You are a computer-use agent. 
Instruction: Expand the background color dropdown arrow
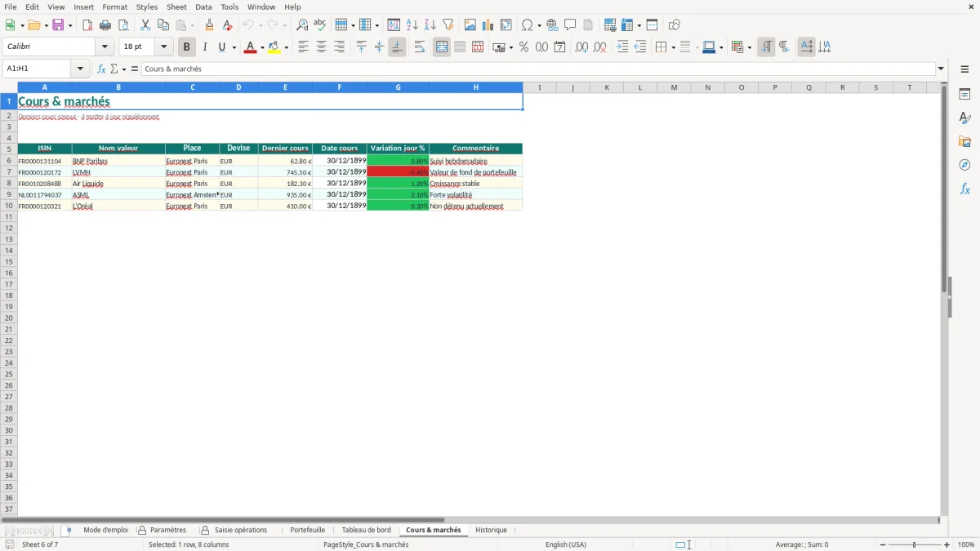click(287, 48)
